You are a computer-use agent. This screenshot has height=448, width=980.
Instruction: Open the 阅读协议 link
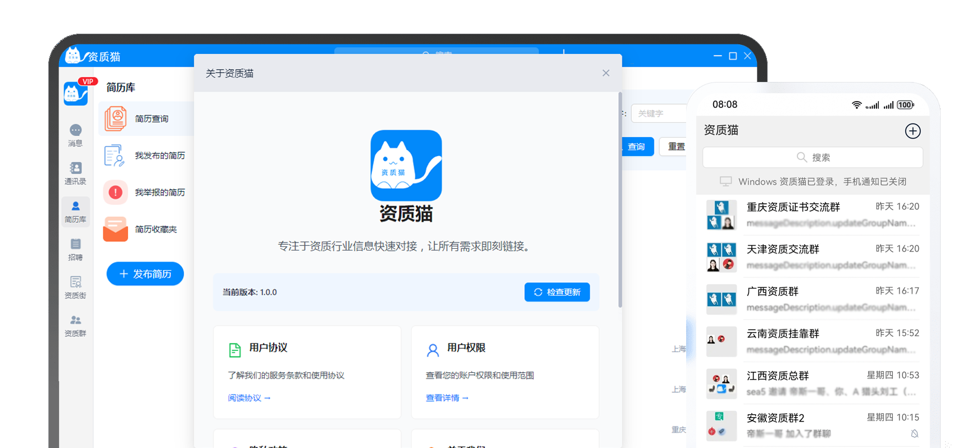(249, 398)
